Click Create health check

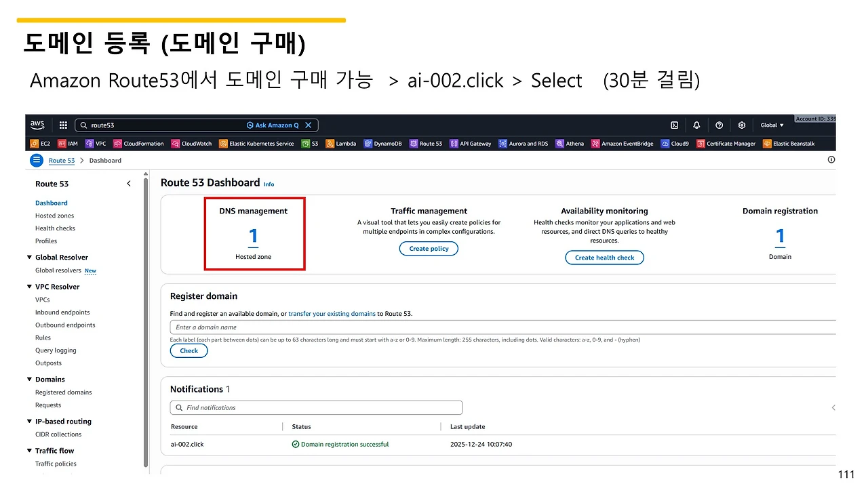604,257
